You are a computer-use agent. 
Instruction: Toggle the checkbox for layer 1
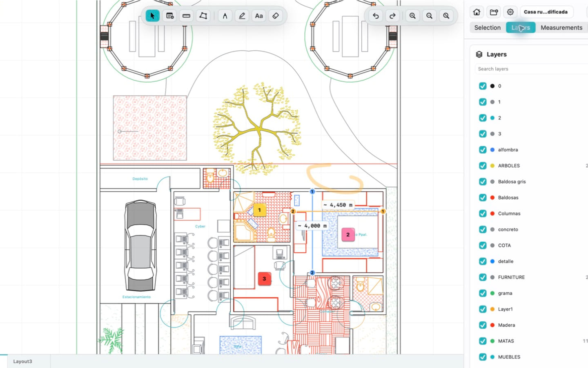click(x=483, y=102)
